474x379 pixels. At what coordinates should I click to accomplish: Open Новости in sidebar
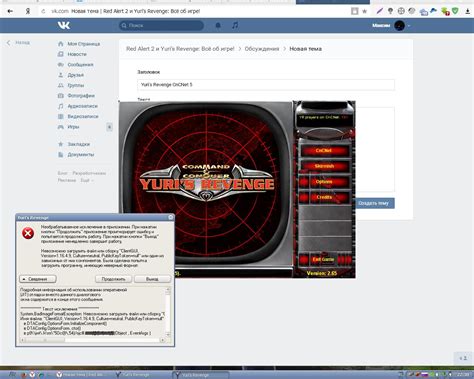(77, 54)
